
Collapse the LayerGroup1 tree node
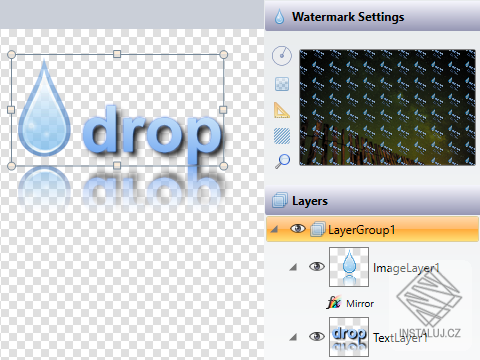[x=274, y=229]
